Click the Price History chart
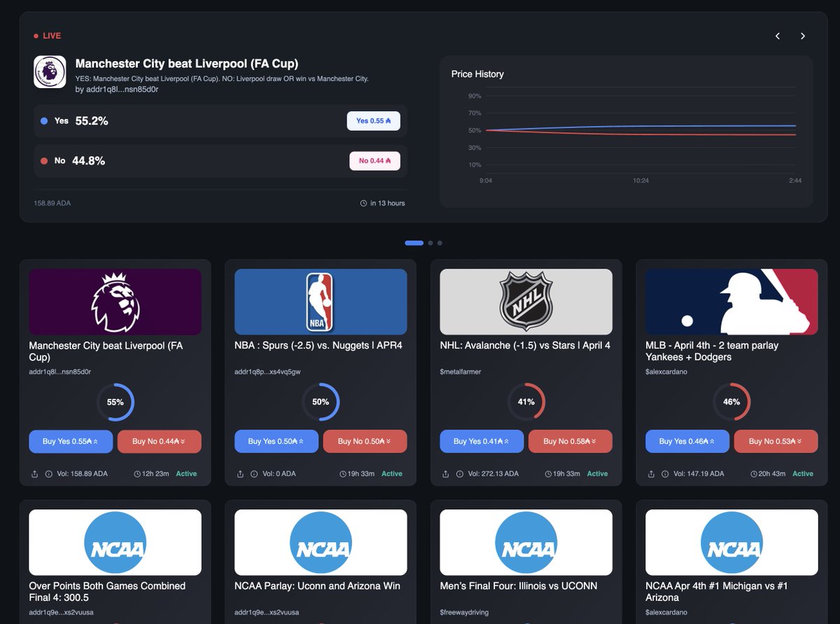The width and height of the screenshot is (840, 624). [x=626, y=132]
